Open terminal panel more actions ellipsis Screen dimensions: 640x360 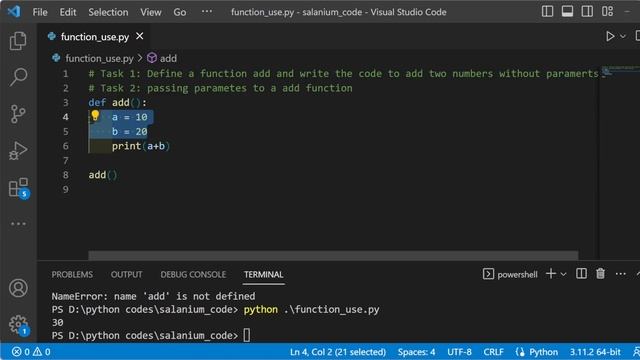620,273
